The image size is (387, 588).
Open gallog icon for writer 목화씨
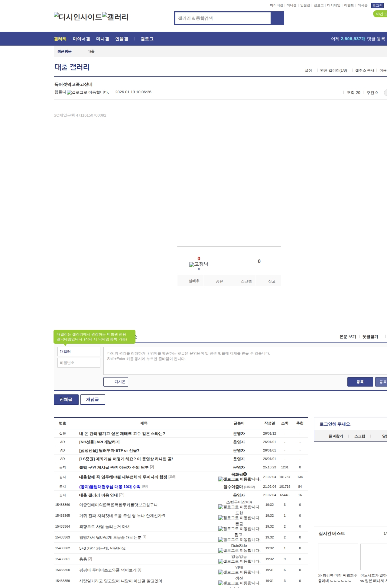click(239, 479)
